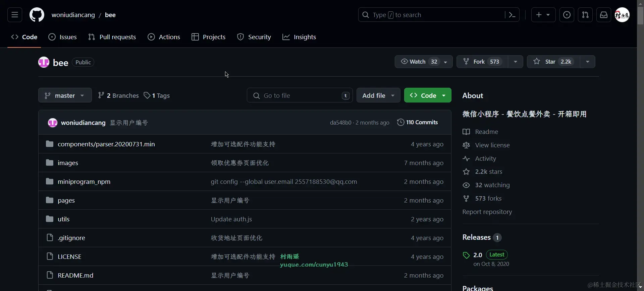Go to GitHub home via Octocat logo

point(37,15)
